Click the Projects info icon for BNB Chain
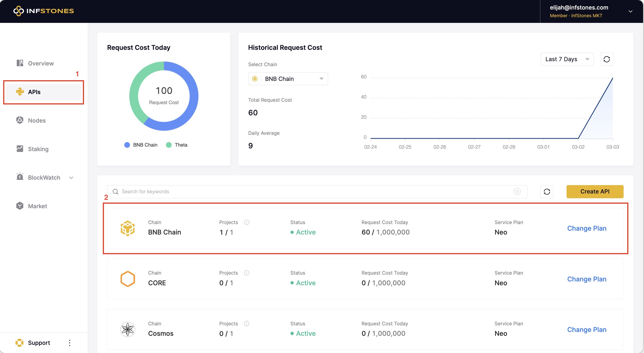This screenshot has width=644, height=353. click(x=247, y=222)
